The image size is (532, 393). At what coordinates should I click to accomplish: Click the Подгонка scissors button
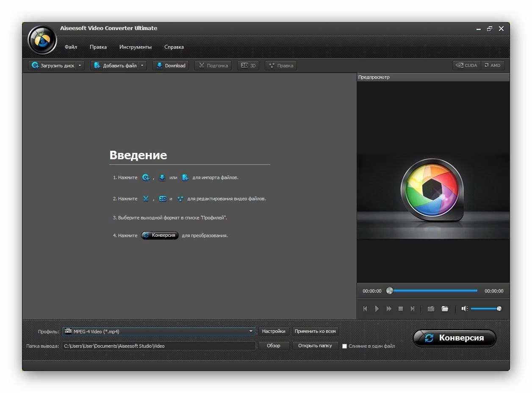[213, 66]
